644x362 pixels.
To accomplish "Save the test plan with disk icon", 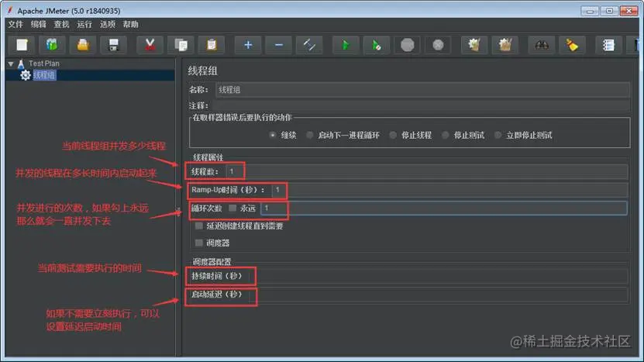I will 114,45.
